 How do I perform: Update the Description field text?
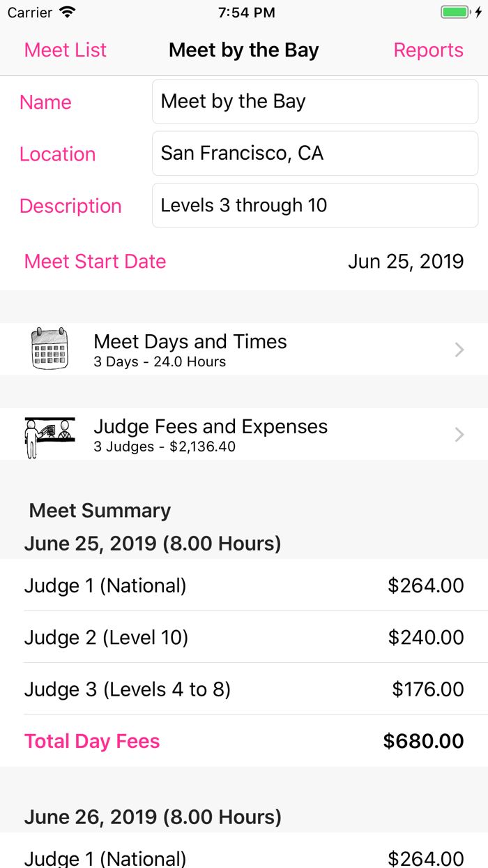pos(314,205)
